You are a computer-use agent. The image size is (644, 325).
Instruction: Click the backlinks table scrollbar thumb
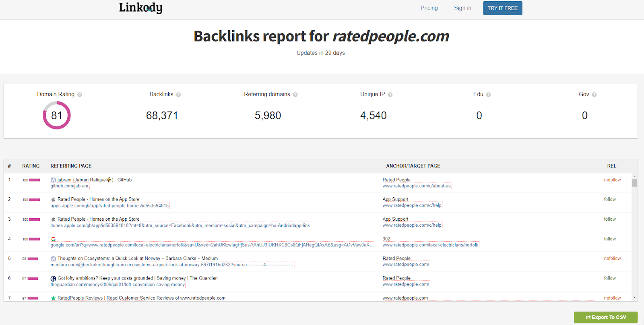635,183
